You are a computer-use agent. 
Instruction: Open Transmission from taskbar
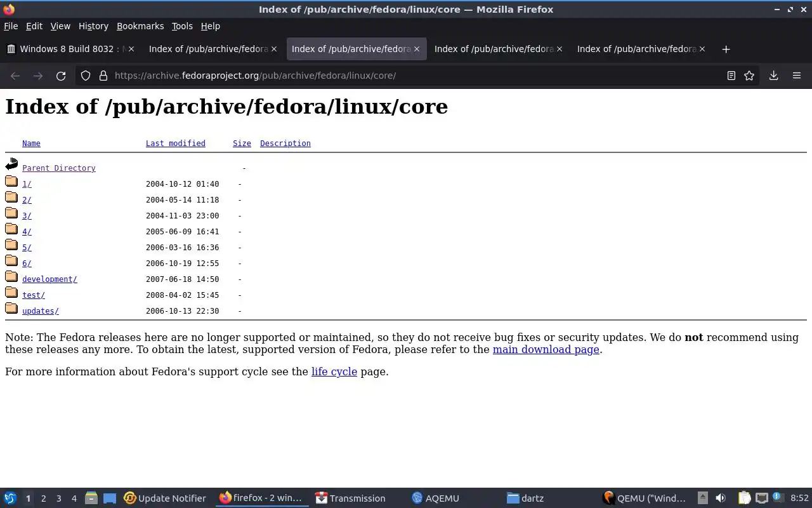tap(351, 498)
